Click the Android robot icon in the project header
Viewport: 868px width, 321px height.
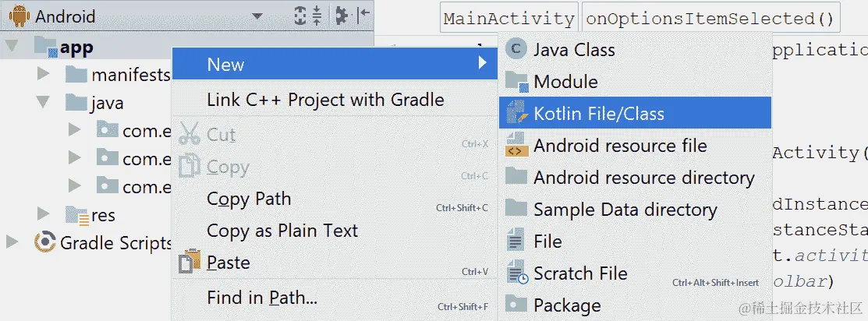pos(19,16)
